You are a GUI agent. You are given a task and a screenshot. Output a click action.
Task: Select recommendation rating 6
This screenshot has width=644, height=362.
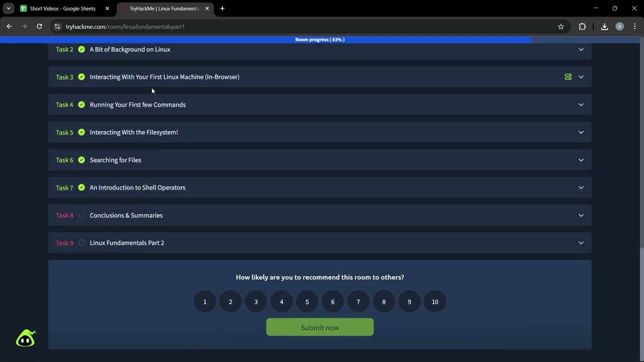pyautogui.click(x=333, y=302)
